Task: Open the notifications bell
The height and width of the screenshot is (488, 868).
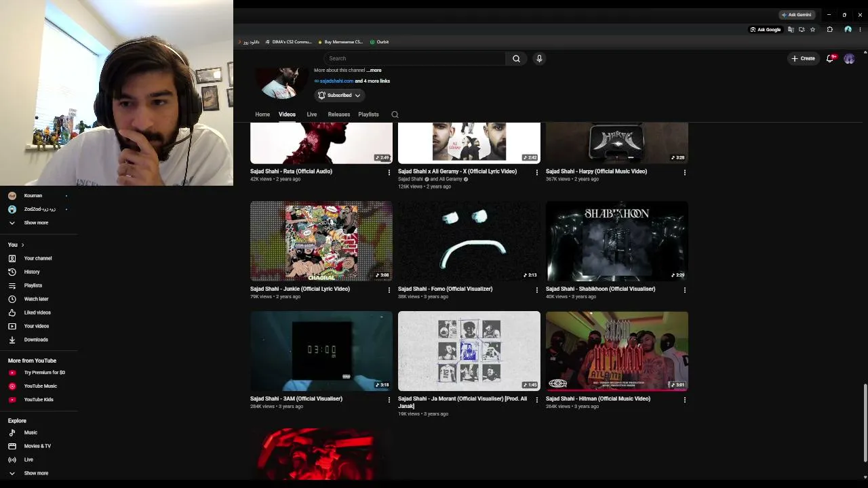Action: 831,58
